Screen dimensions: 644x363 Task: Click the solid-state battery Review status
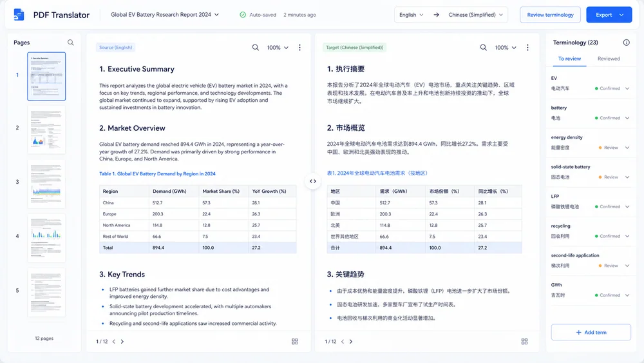(609, 177)
